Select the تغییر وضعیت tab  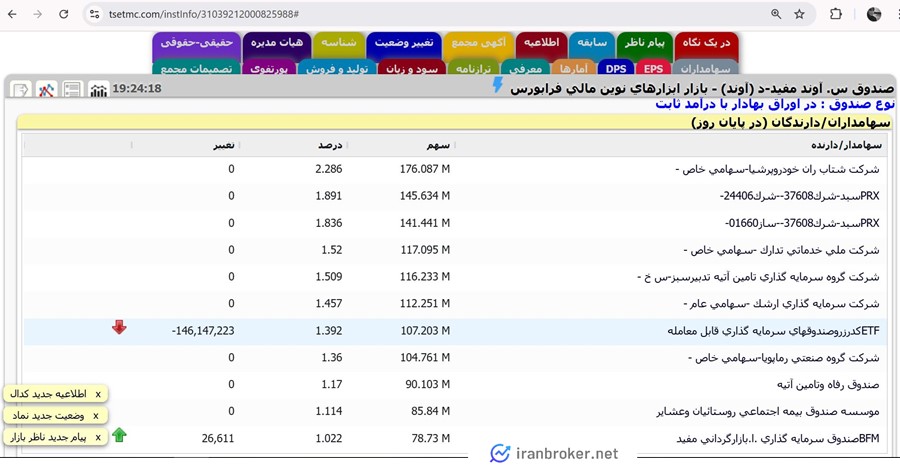404,45
